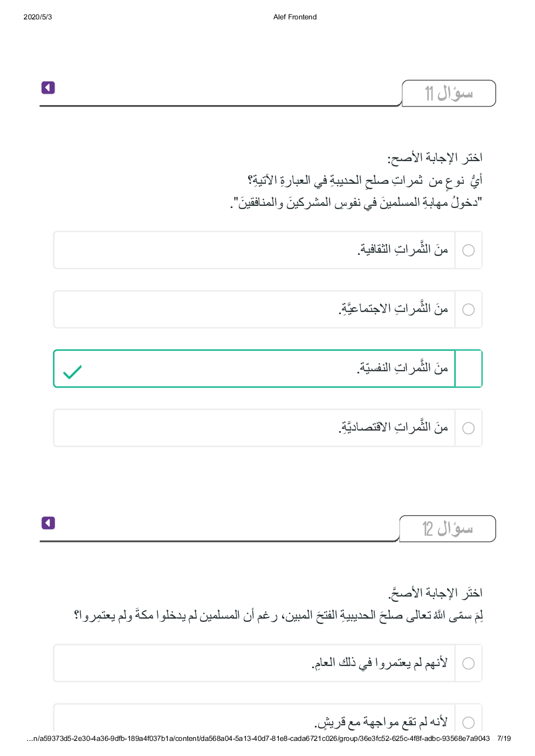Select radio for لأنهم لم يعتمروا في ذلك العام
The width and height of the screenshot is (535, 756).
(x=469, y=663)
